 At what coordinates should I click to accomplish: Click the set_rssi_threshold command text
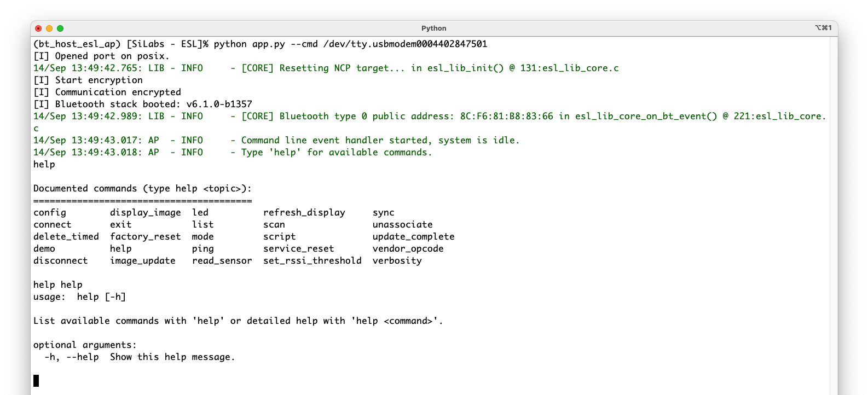(313, 260)
